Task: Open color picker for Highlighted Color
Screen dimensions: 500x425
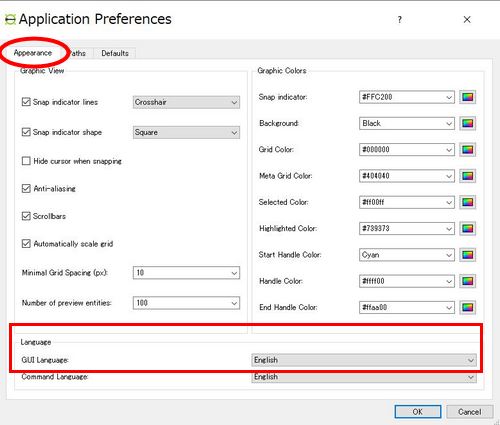Action: 467,229
